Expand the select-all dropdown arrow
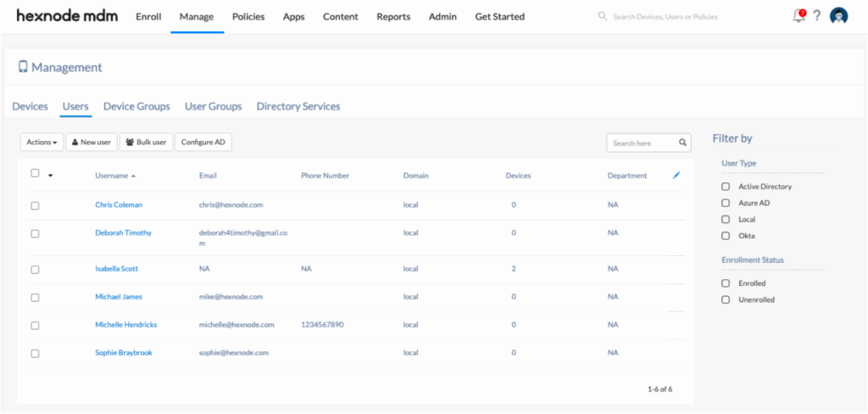The height and width of the screenshot is (414, 868). (50, 176)
